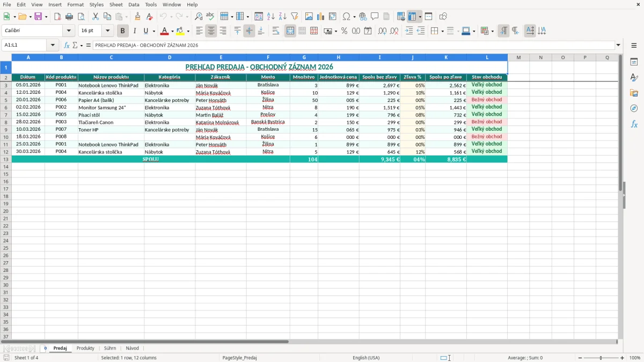Toggle Align Left

point(199,31)
